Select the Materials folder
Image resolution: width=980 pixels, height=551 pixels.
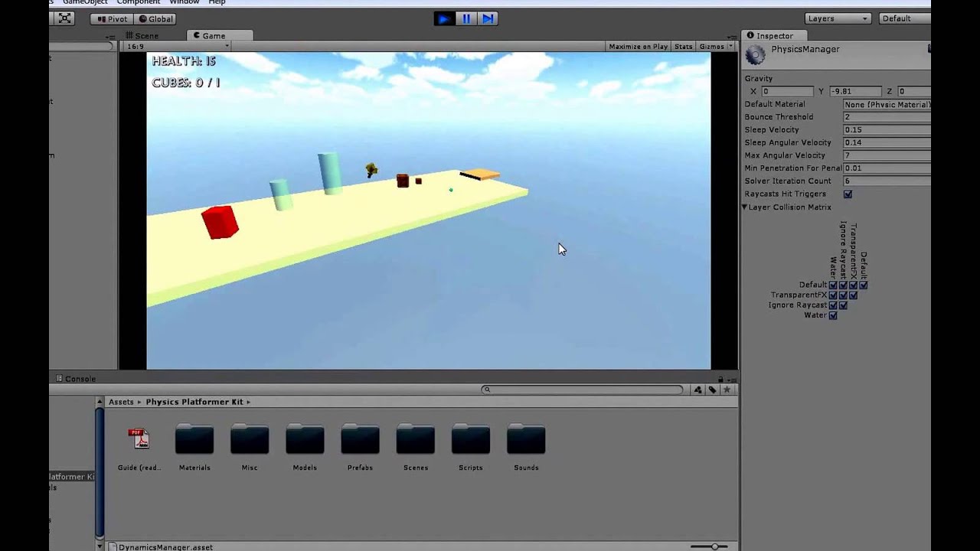194,439
